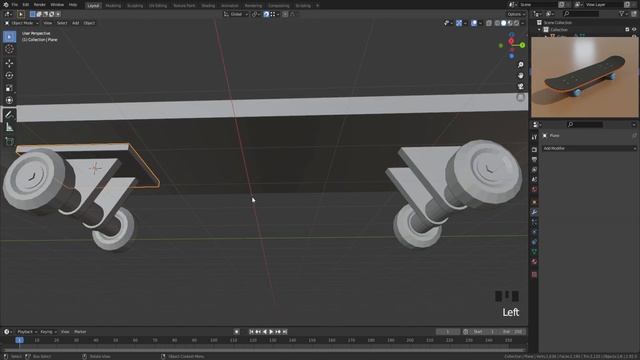Image resolution: width=640 pixels, height=360 pixels.
Task: Open the Playback dropdown in timeline
Action: (27, 332)
